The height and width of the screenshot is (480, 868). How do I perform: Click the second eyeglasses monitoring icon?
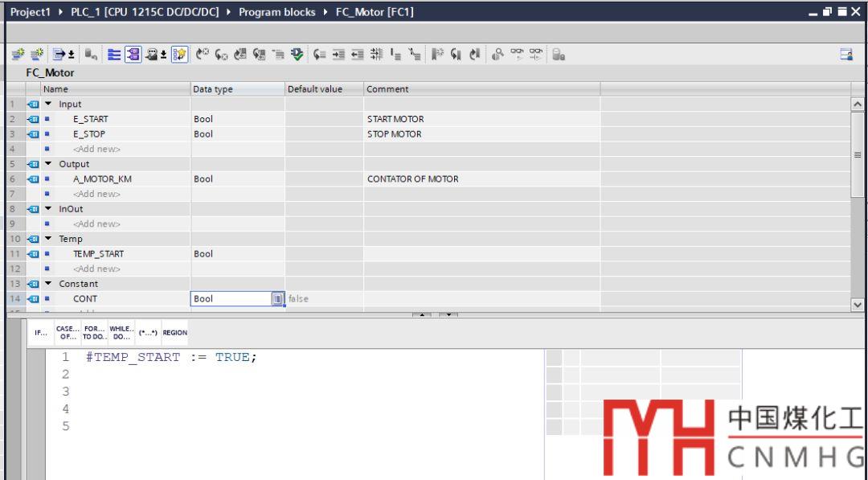536,54
